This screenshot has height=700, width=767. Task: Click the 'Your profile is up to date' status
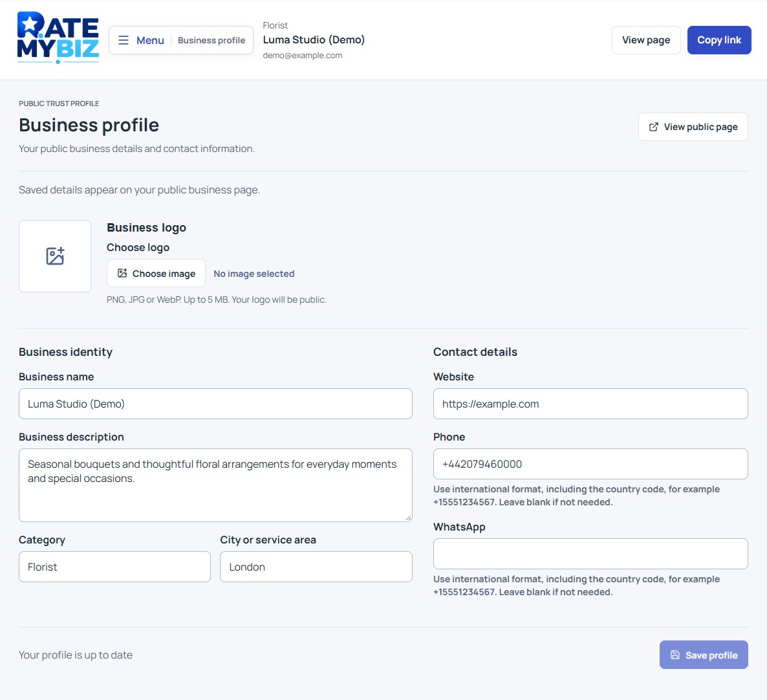point(76,655)
